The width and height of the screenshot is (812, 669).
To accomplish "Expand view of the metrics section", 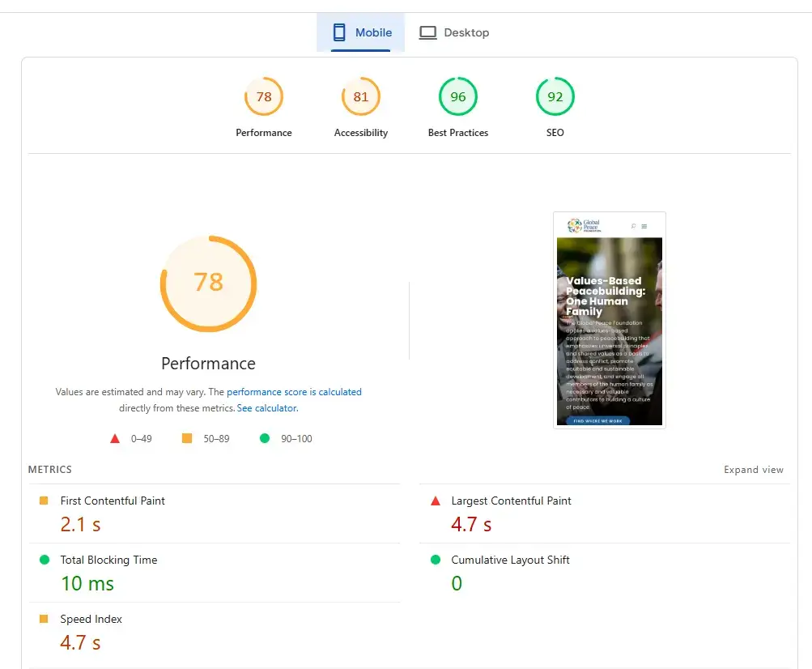I will [x=753, y=470].
